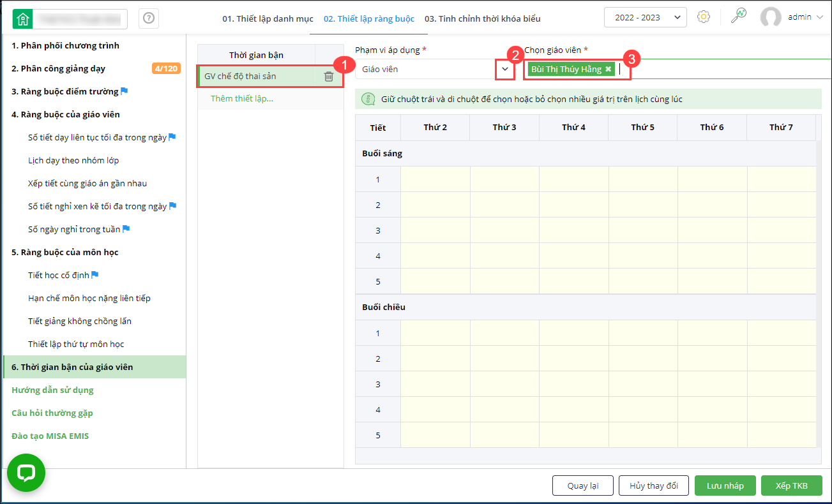Click the Thứ 7 column header
Image resolution: width=832 pixels, height=504 pixels.
pos(782,128)
